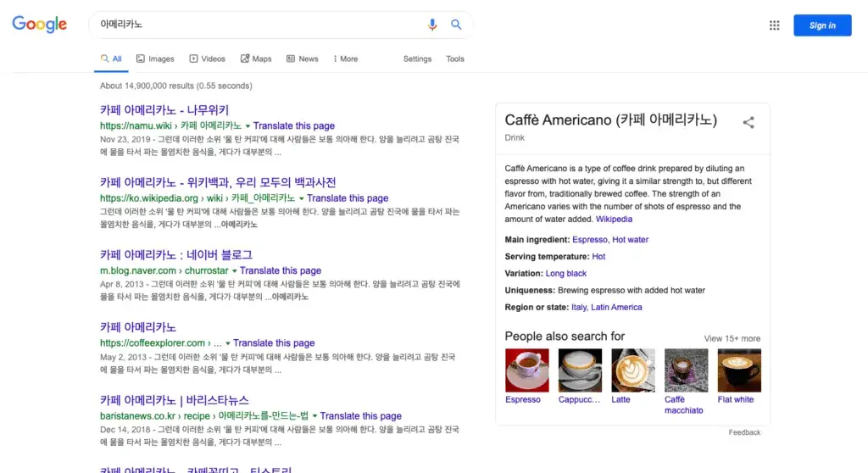Select the Caffè macchiato thumbnail image
Screen dimensions: 868x473
[686, 370]
